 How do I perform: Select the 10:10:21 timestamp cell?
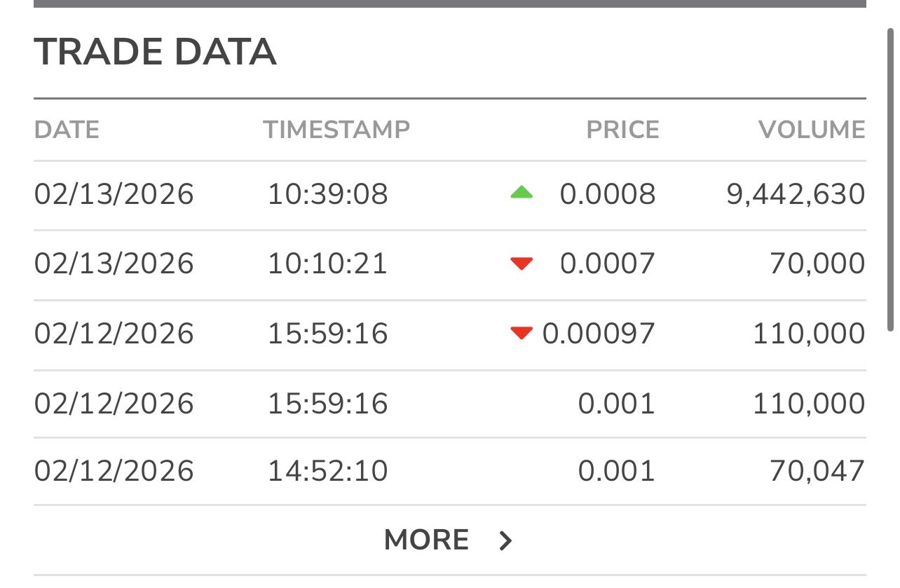pos(327,264)
